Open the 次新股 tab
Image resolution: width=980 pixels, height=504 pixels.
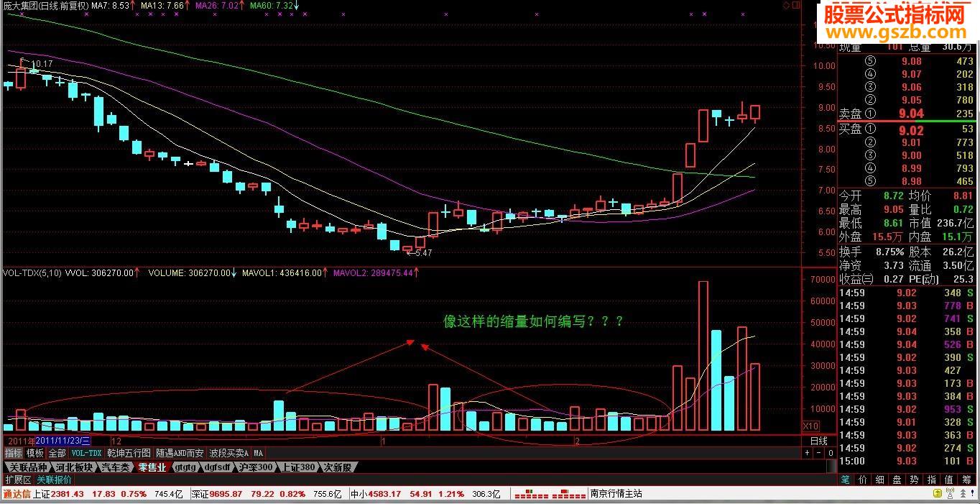[x=337, y=467]
